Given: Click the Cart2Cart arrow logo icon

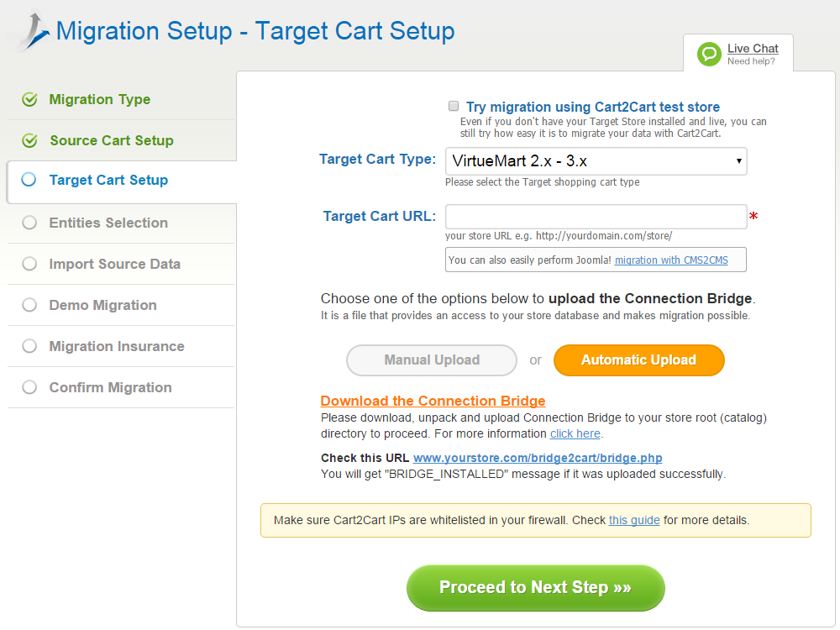Looking at the screenshot, I should point(31,31).
